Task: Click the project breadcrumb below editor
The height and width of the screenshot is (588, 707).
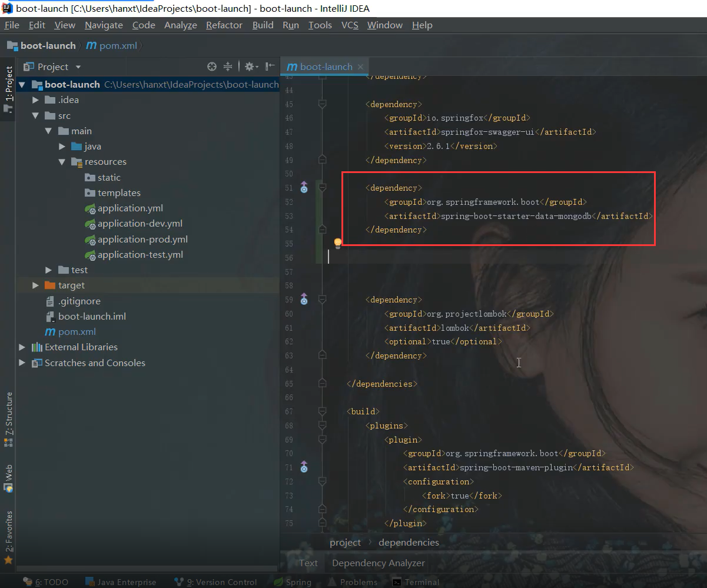Action: point(345,542)
